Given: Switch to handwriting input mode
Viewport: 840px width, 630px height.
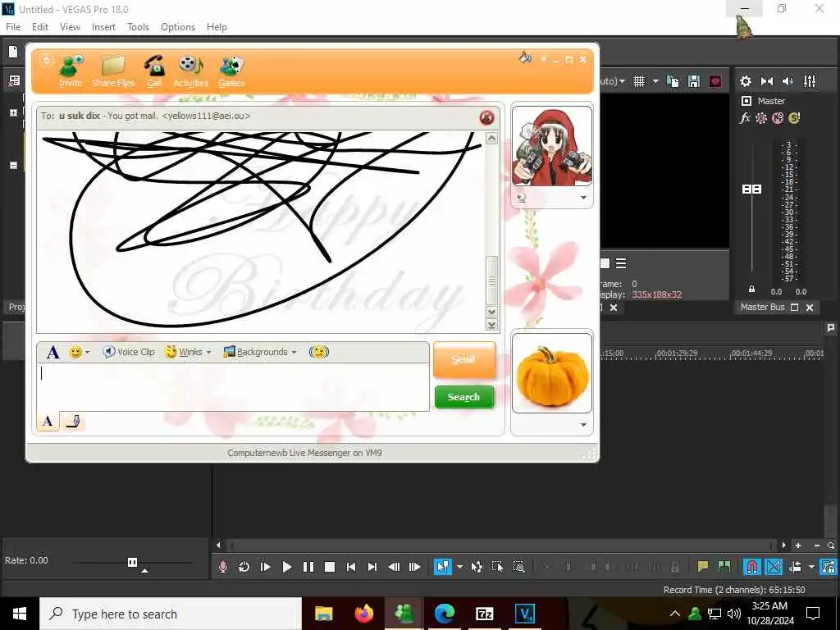Looking at the screenshot, I should coord(73,422).
